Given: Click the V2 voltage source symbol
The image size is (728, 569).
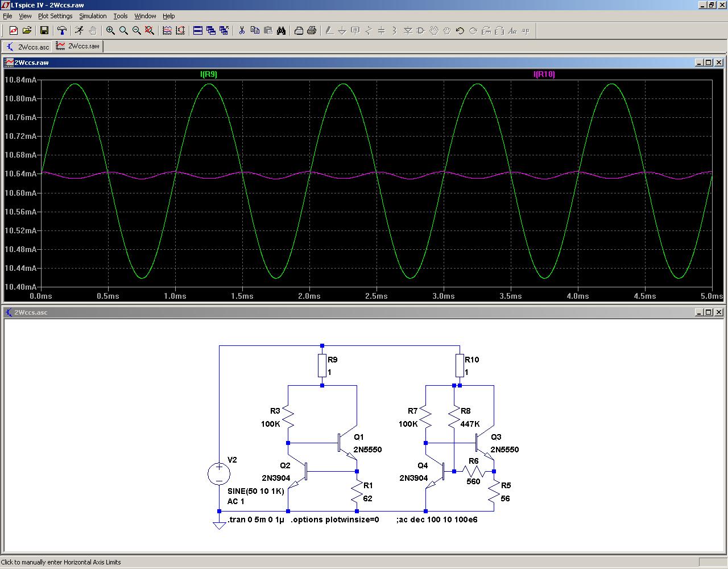Looking at the screenshot, I should click(x=219, y=473).
